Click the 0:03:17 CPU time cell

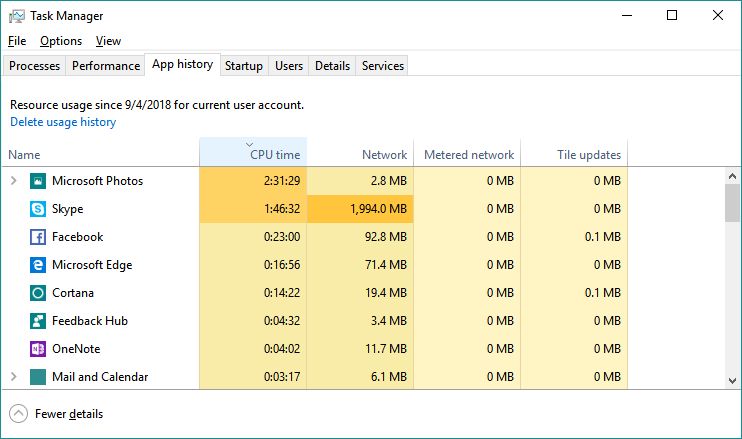pyautogui.click(x=253, y=377)
